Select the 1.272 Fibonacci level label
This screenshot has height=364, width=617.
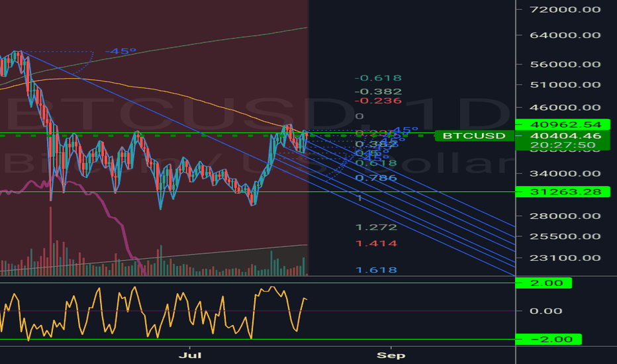(x=376, y=227)
